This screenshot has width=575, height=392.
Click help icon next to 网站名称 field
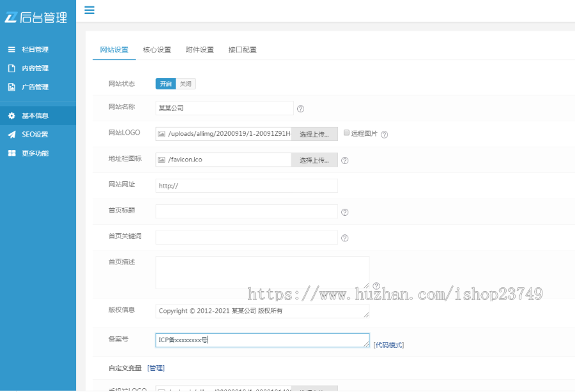tap(300, 109)
